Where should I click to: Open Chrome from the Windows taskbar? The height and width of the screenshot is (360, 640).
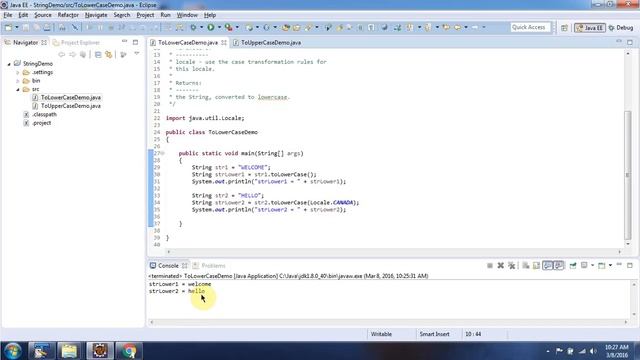[x=129, y=351]
